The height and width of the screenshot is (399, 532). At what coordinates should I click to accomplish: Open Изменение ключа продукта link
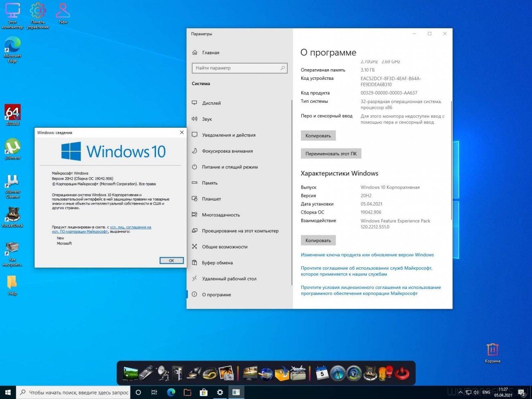point(367,255)
